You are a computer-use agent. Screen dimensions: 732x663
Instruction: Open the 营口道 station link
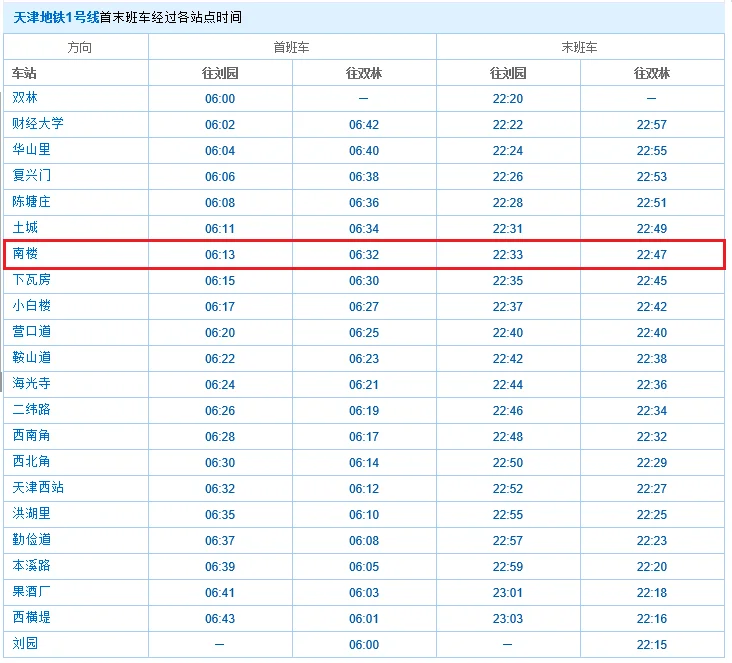coord(31,332)
